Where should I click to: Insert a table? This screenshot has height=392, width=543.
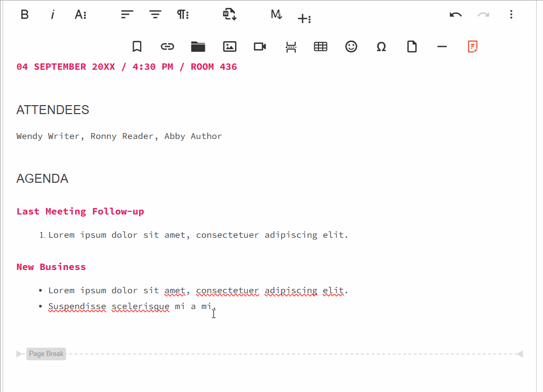coord(321,46)
